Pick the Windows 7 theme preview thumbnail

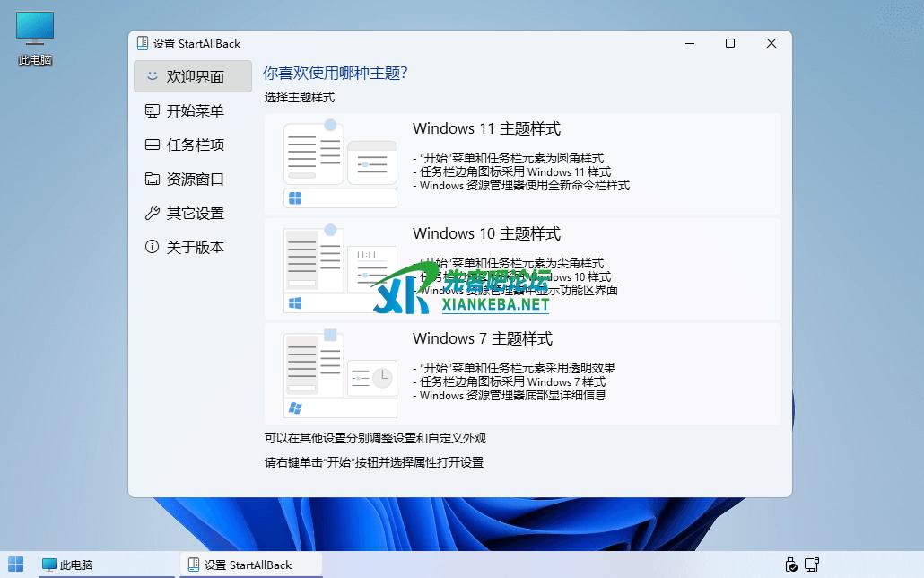pyautogui.click(x=340, y=374)
